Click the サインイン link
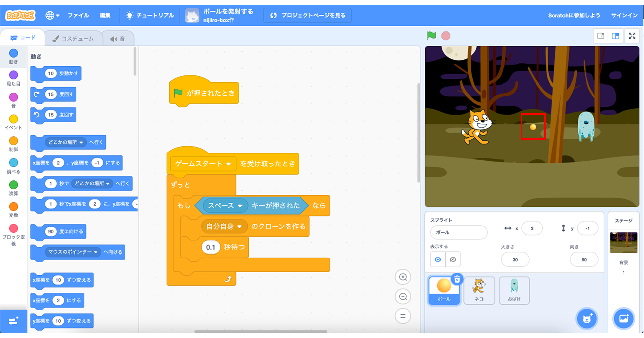Image resolution: width=644 pixels, height=338 pixels. tap(624, 15)
